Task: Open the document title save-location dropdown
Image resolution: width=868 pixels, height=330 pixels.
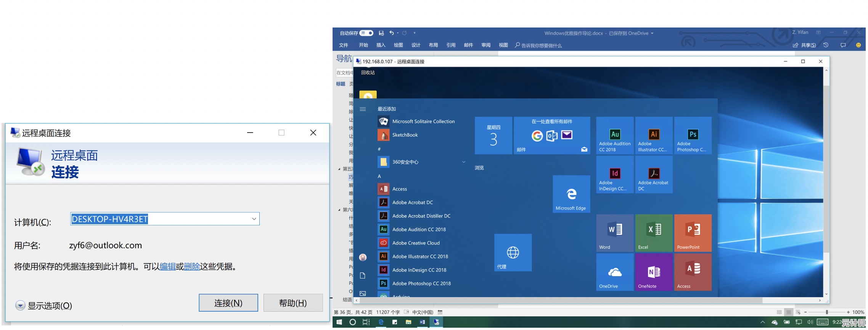Action: point(652,33)
